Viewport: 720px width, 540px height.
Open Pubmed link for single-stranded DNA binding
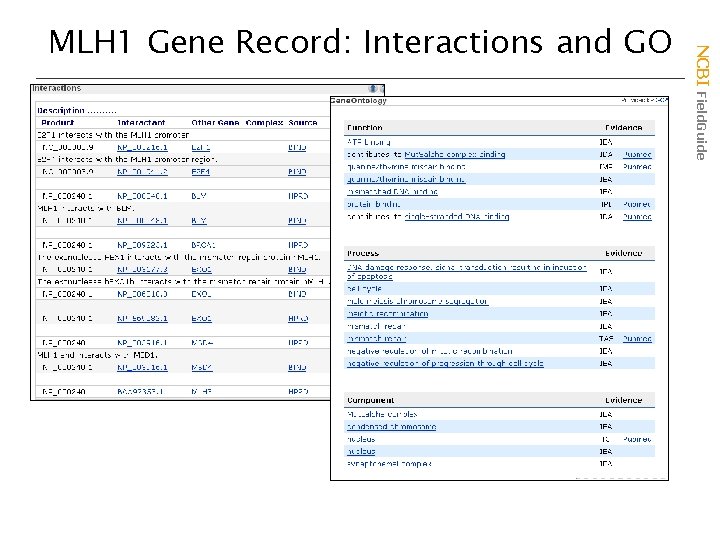pyautogui.click(x=637, y=216)
